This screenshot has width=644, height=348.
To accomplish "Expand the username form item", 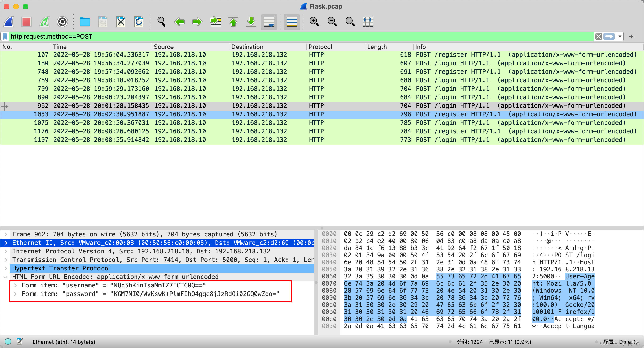I will point(16,285).
